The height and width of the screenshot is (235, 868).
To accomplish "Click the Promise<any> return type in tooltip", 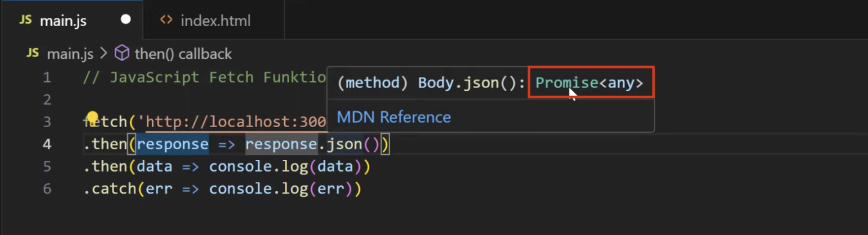I will tap(589, 83).
